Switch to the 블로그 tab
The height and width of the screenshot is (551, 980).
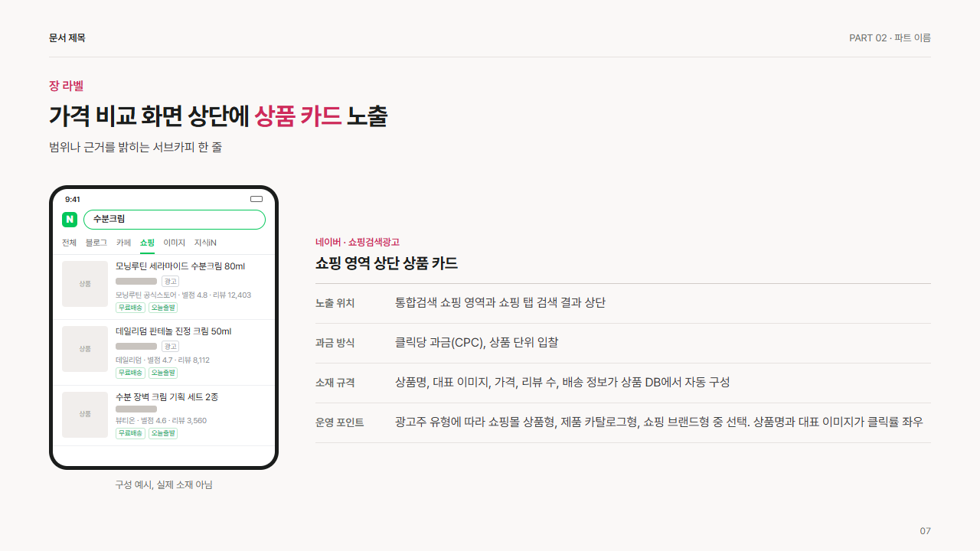tap(96, 243)
